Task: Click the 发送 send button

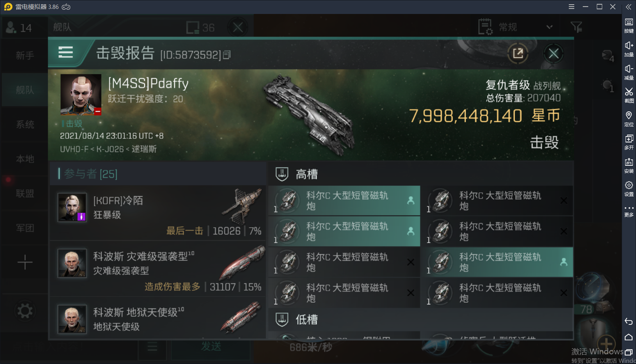Action: coord(211,347)
